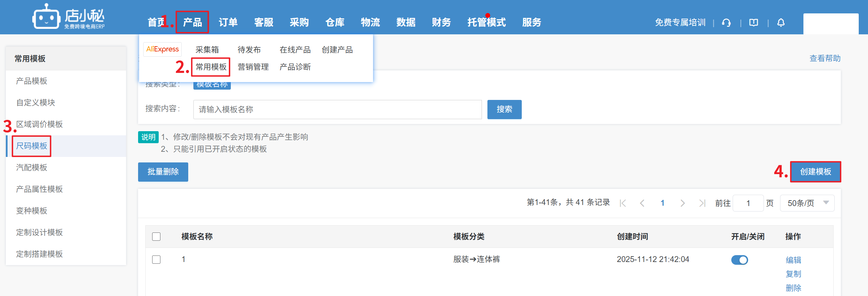Open the 50条/页 page size dropdown
868x296 pixels.
[807, 203]
